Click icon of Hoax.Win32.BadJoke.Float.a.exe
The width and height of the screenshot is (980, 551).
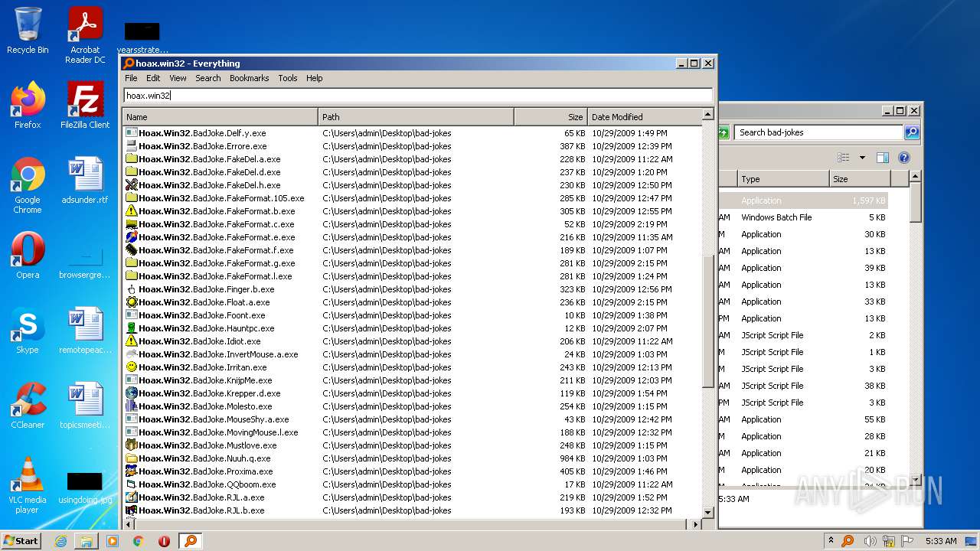tap(132, 302)
